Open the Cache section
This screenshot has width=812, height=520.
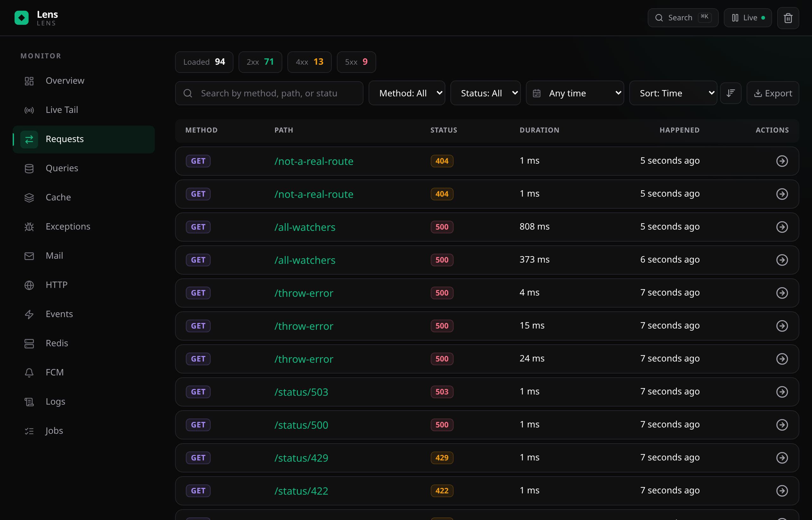pos(84,198)
